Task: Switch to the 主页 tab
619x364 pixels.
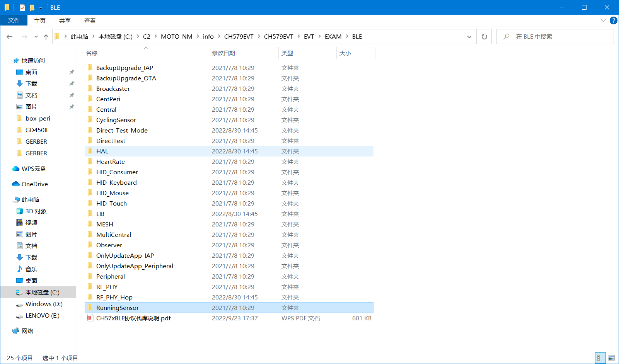Action: 40,21
